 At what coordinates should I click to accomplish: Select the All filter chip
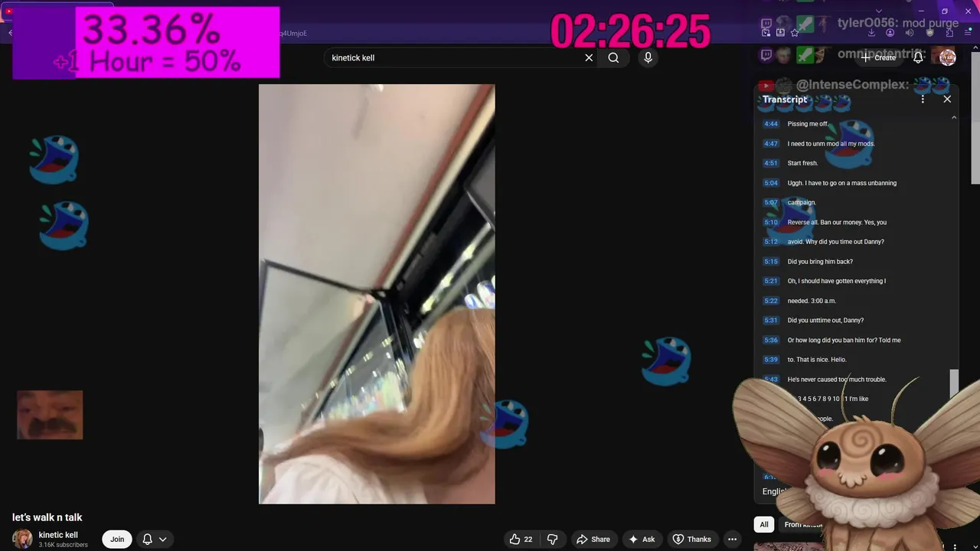click(764, 524)
